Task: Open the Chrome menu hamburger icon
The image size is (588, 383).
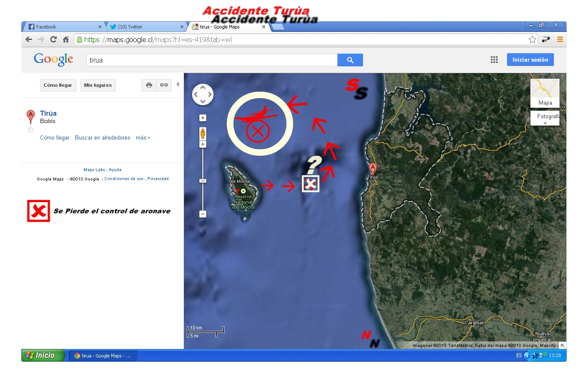Action: tap(560, 40)
